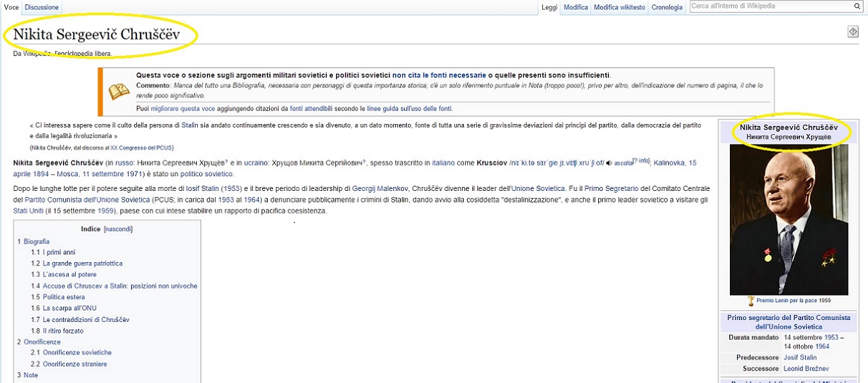
Task: Select the Leggi tab
Action: click(549, 8)
